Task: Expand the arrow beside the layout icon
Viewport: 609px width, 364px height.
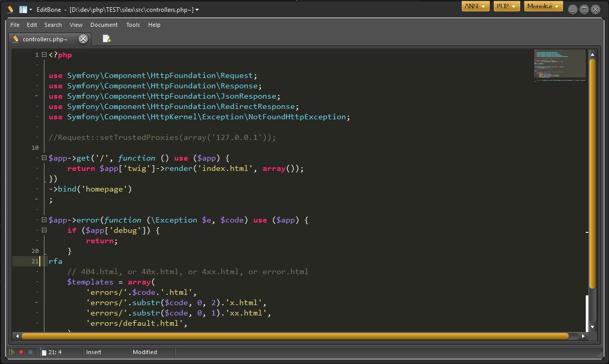Action: (30, 9)
